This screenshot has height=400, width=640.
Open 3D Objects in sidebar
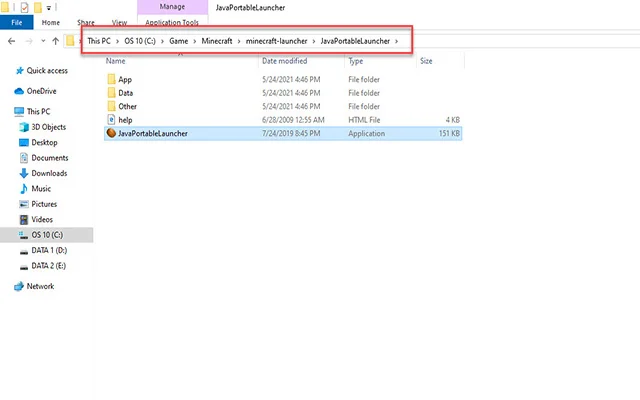click(49, 127)
